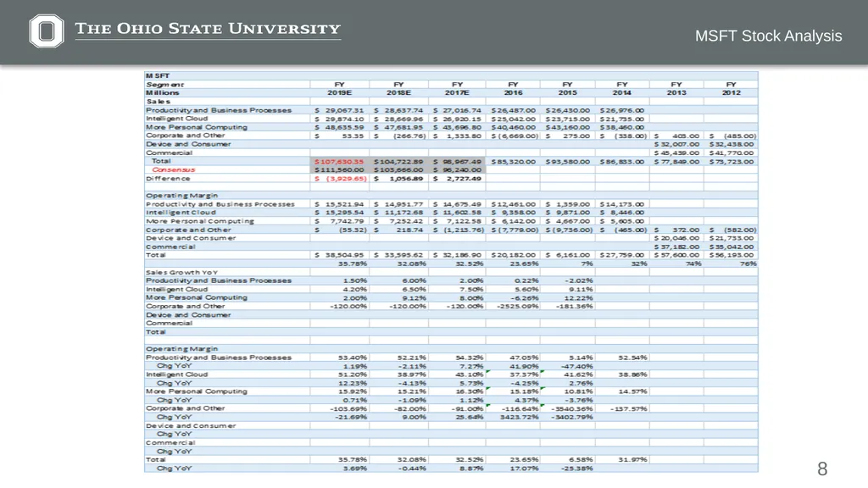Click the 2014 fiscal year header
Viewport: 868px width, 488px height.
point(621,93)
